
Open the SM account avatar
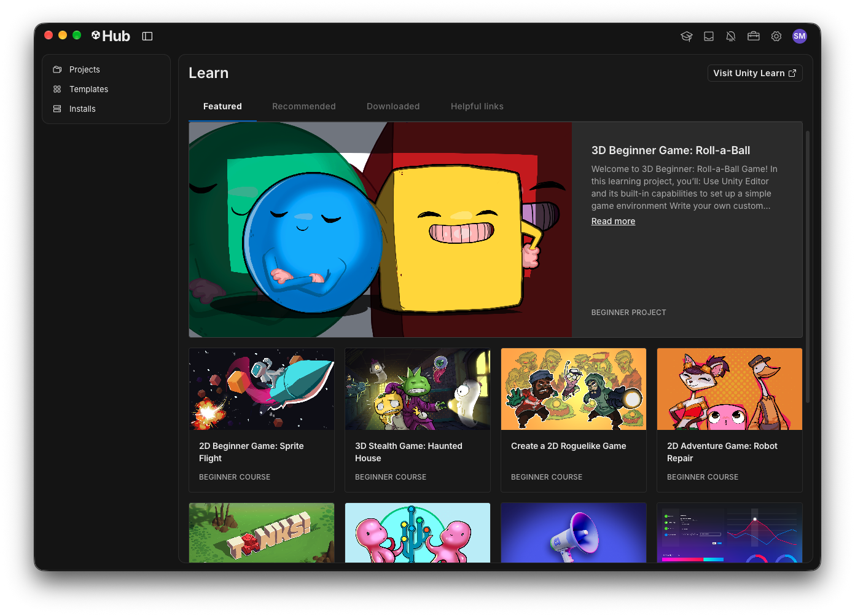[x=800, y=36]
